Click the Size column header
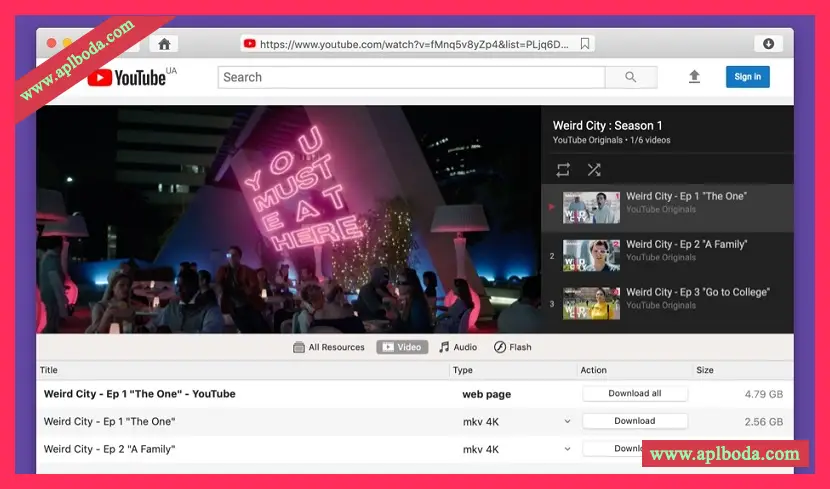Screen dimensions: 830x489 [705, 370]
